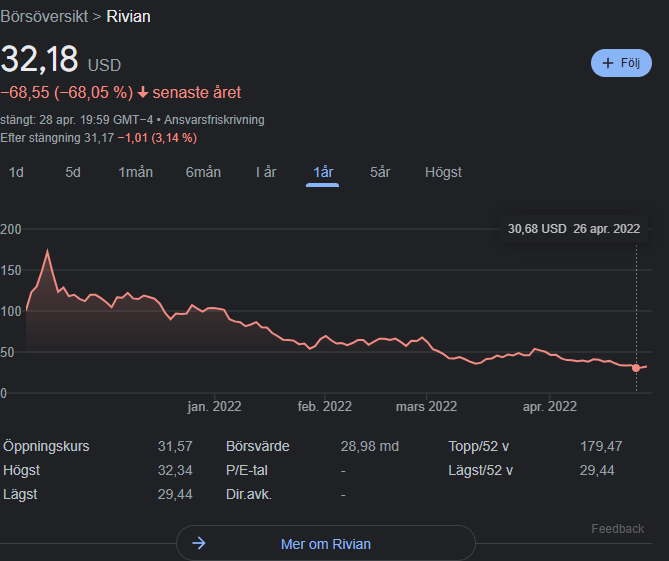669x561 pixels.
Task: Show the 1mån chart range
Action: [135, 172]
